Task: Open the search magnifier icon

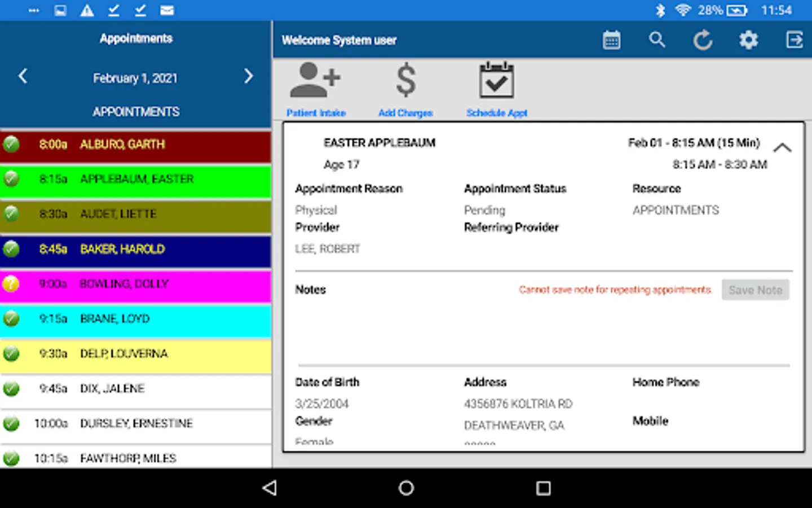Action: [x=657, y=40]
